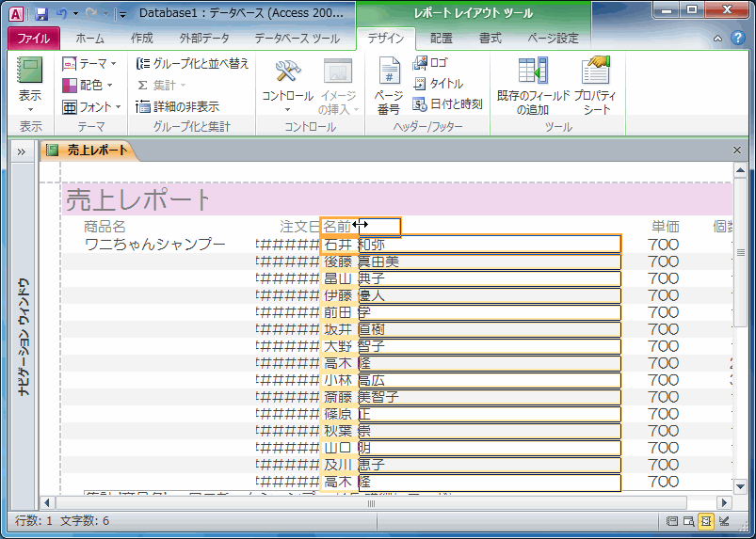756x539 pixels.
Task: Toggle グループ化と並べ替え pane
Action: [192, 64]
